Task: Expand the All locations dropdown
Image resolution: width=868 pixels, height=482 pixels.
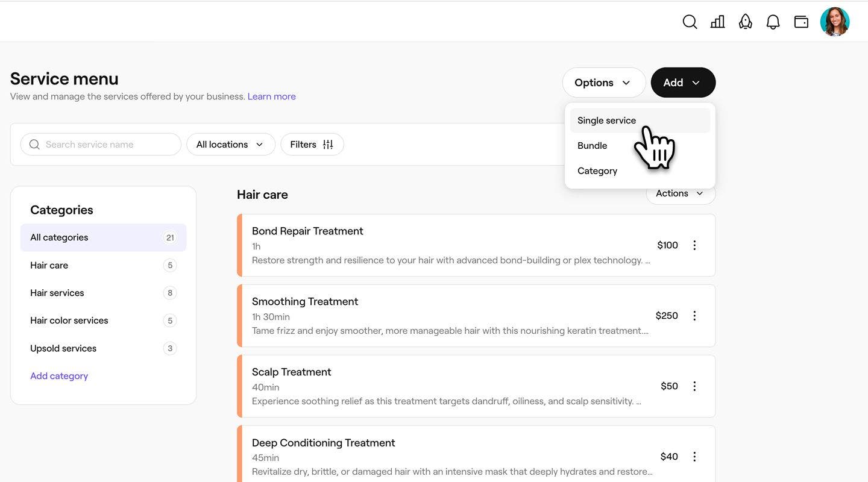Action: (230, 145)
